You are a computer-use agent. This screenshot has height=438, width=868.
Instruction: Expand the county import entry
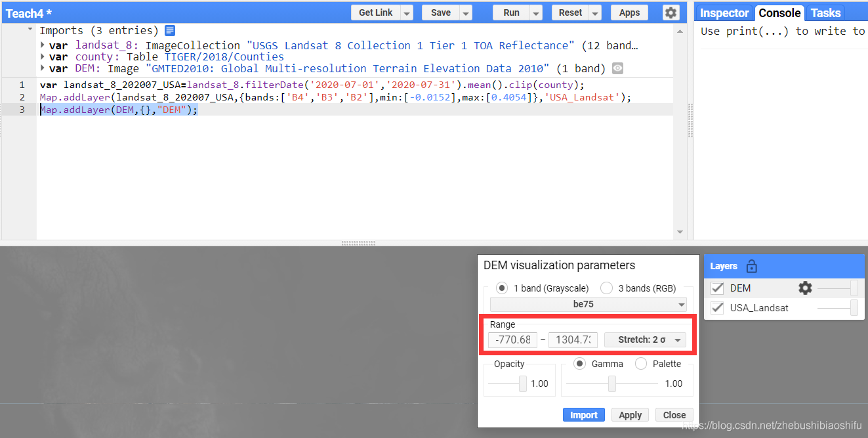tap(43, 57)
